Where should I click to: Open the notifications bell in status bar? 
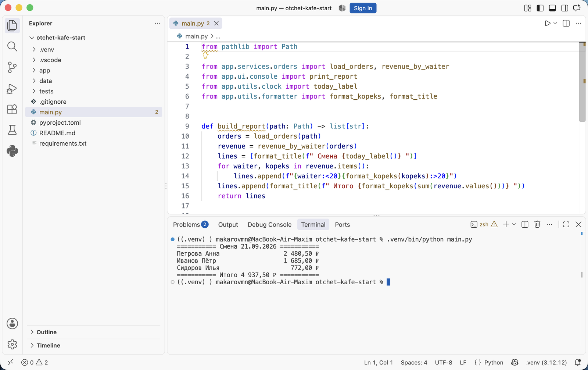[x=578, y=362]
